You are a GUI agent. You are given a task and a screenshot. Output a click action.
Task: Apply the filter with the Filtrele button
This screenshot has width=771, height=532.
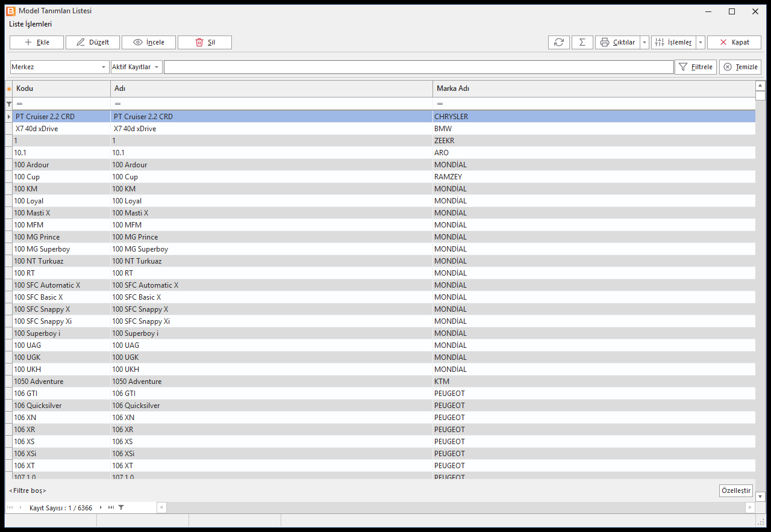[x=696, y=67]
